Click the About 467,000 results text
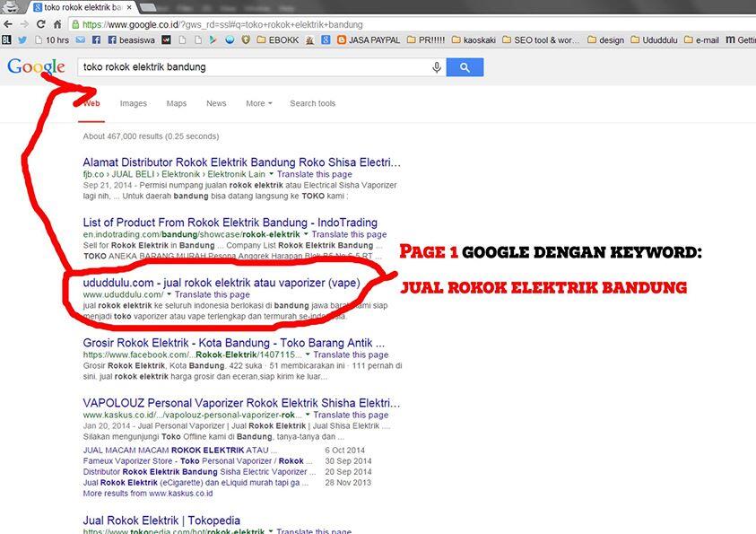This screenshot has height=534, width=756. tap(151, 136)
